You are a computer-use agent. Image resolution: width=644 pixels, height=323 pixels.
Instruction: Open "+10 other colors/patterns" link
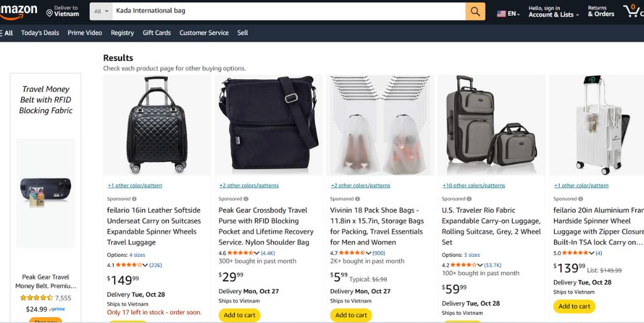pos(474,186)
